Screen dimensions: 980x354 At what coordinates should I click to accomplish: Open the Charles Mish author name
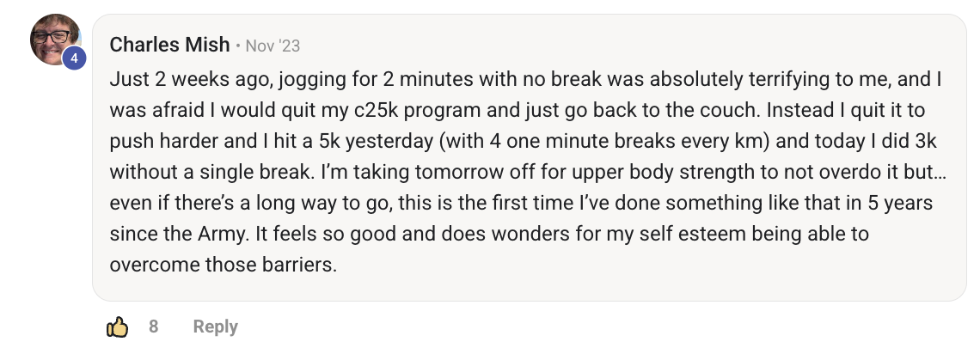169,45
